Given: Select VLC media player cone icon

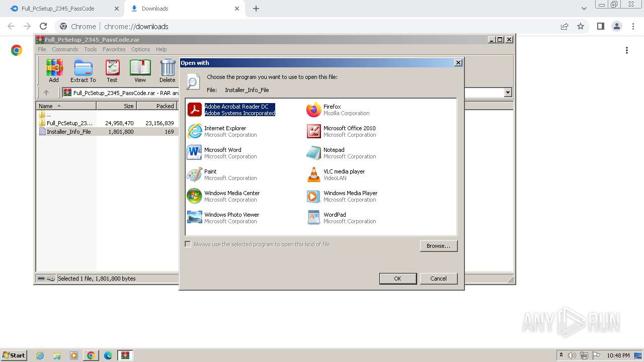Looking at the screenshot, I should click(313, 174).
